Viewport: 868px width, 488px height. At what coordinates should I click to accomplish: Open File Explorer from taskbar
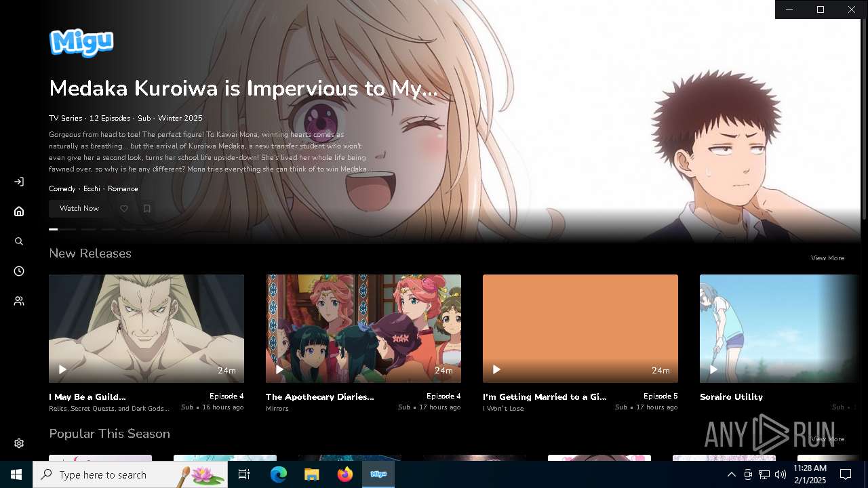tap(311, 474)
